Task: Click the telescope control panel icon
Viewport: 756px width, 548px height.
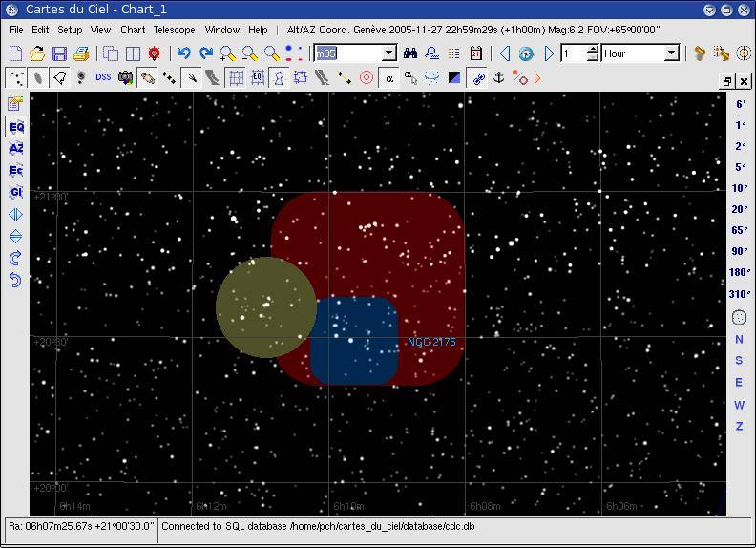Action: [x=700, y=53]
